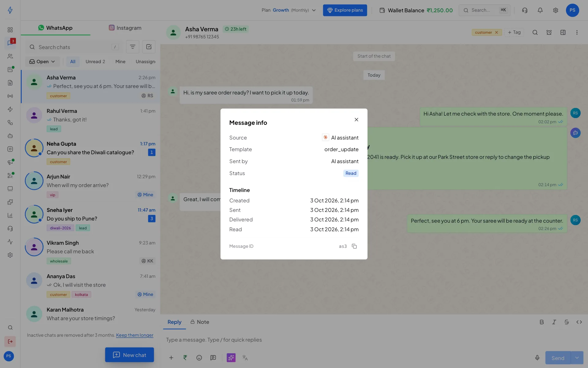Click the logout icon in sidebar
Screen dimensions: 588x368
click(x=10, y=341)
